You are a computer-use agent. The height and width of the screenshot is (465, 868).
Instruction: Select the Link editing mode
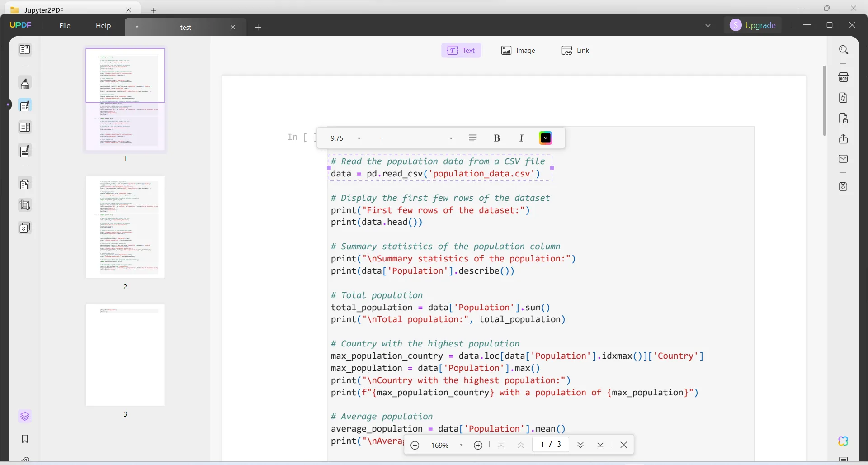click(576, 51)
